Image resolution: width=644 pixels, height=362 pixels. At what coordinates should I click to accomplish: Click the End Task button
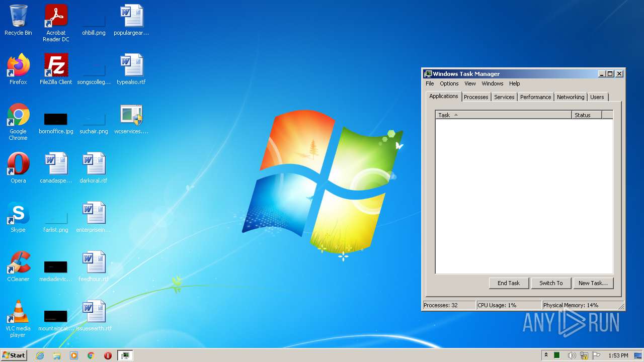[x=509, y=283]
